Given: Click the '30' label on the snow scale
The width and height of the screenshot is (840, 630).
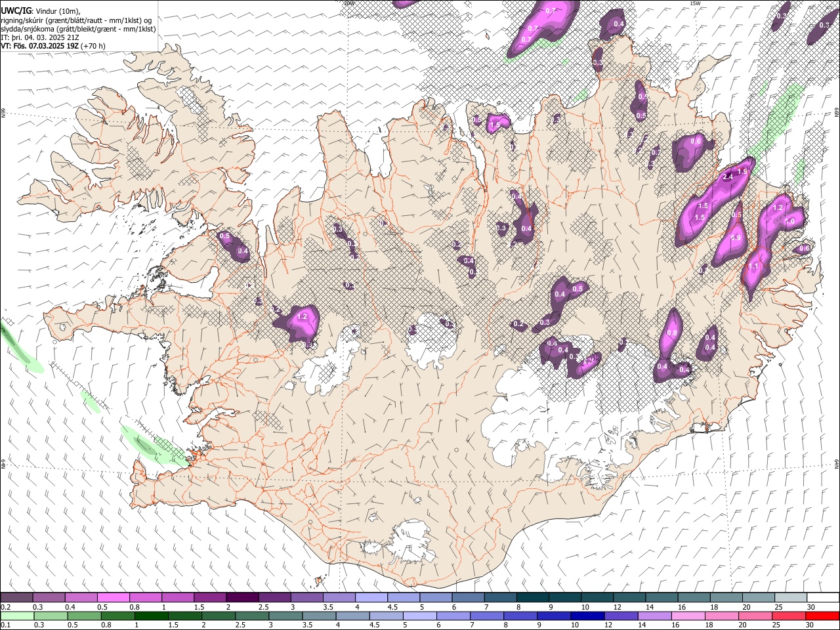Looking at the screenshot, I should [810, 607].
